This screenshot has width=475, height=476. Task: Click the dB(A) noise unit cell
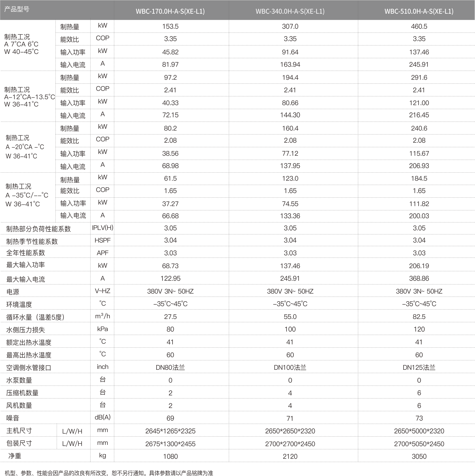[x=102, y=417]
